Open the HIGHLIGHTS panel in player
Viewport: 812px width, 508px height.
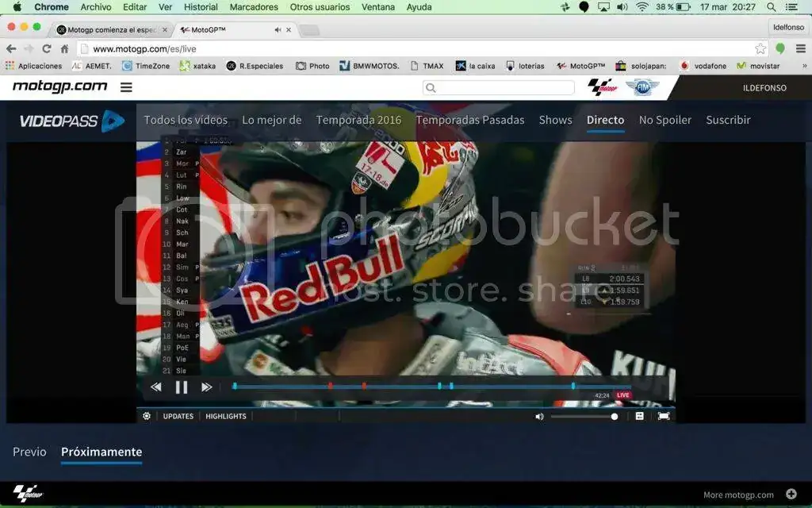(x=226, y=416)
